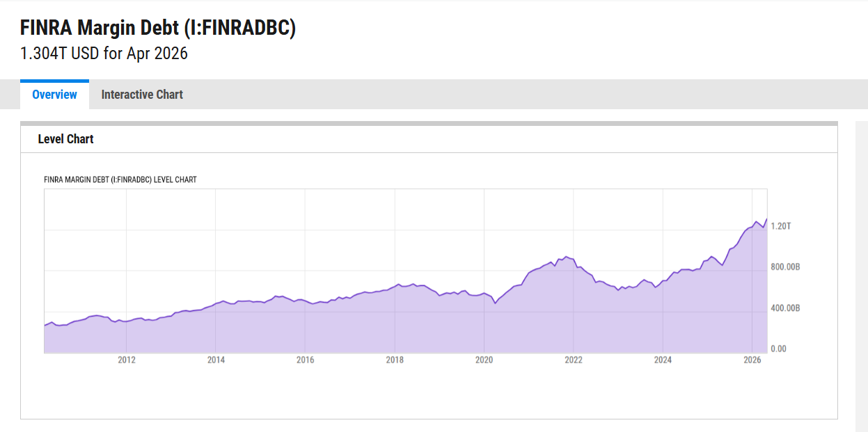Select the Overview tab
The width and height of the screenshot is (868, 432).
point(54,95)
